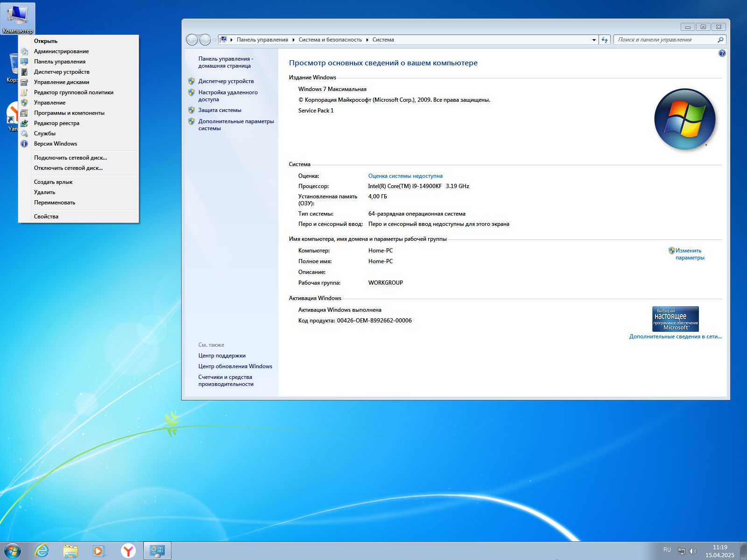Click the Back navigation arrow
Image resolution: width=747 pixels, height=560 pixels.
[x=192, y=40]
